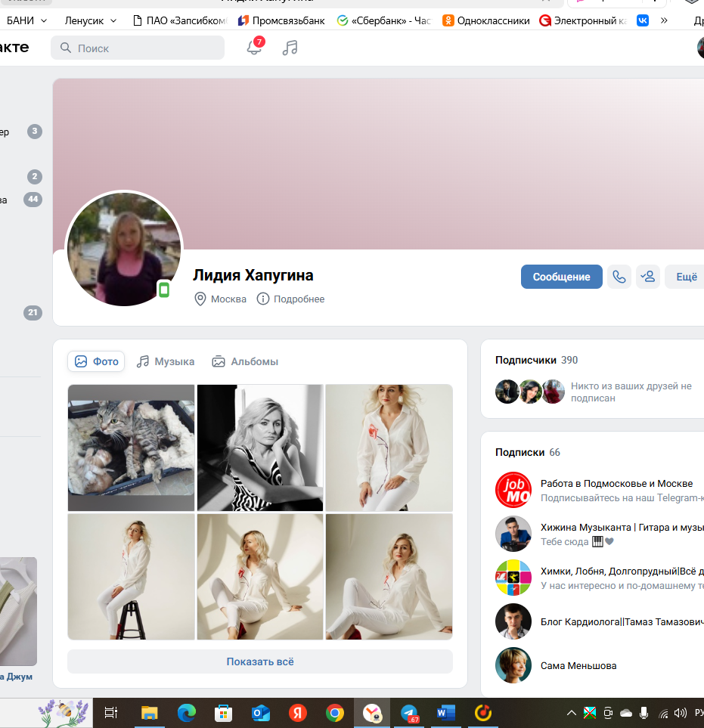Open the Хижина Музыканта community link
This screenshot has height=728, width=704.
click(622, 528)
